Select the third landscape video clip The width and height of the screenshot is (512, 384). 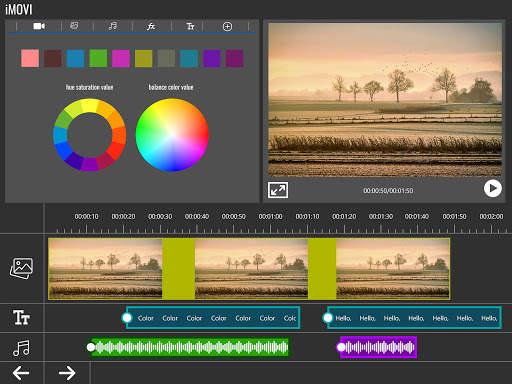click(393, 269)
